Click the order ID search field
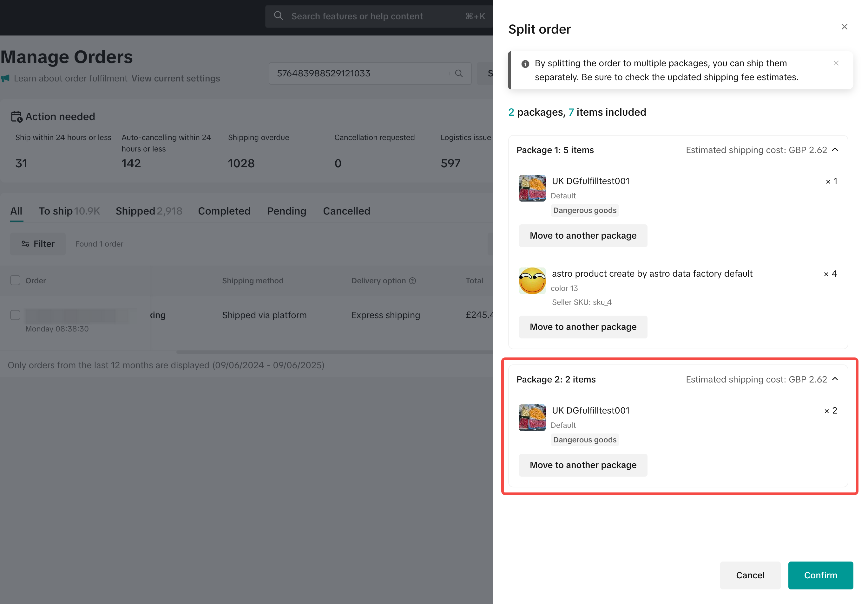Viewport: 868px width, 604px height. [x=359, y=73]
